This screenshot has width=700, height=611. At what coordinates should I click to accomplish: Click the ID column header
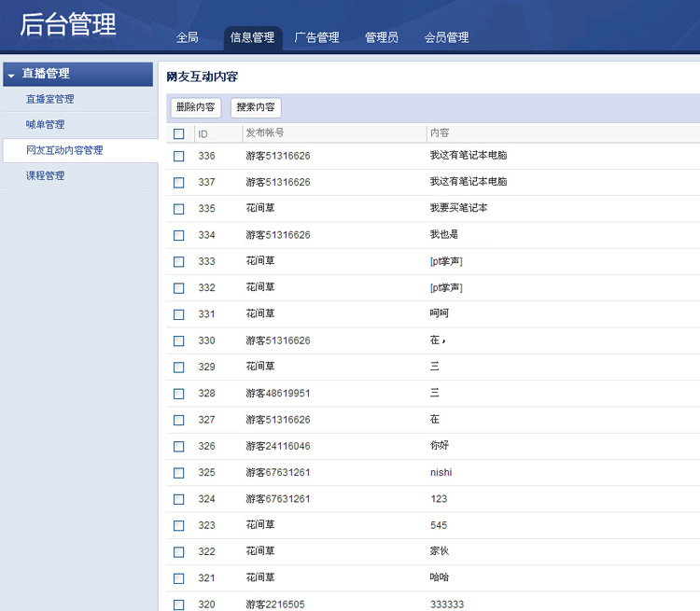click(203, 133)
